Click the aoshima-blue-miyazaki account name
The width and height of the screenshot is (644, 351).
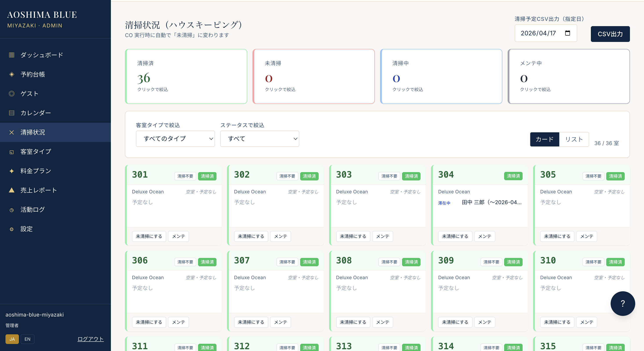pos(34,315)
